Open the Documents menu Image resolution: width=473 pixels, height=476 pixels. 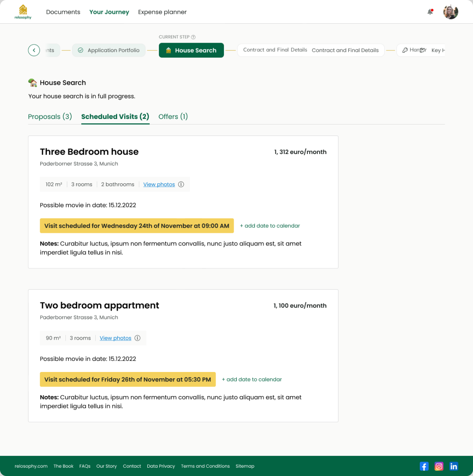click(x=63, y=12)
